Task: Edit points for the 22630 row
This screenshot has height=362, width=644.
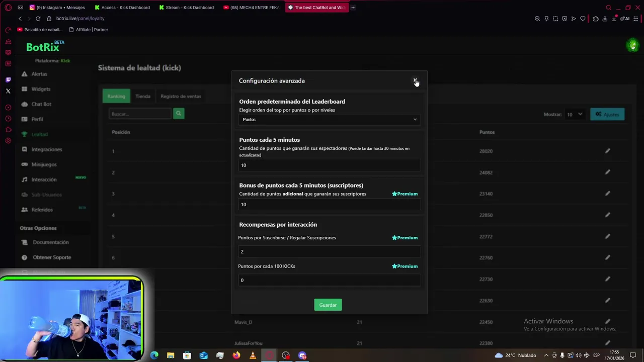Action: point(608,300)
